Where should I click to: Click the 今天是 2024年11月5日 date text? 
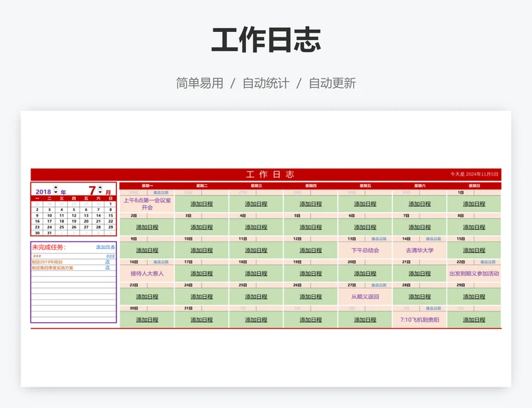coord(474,174)
